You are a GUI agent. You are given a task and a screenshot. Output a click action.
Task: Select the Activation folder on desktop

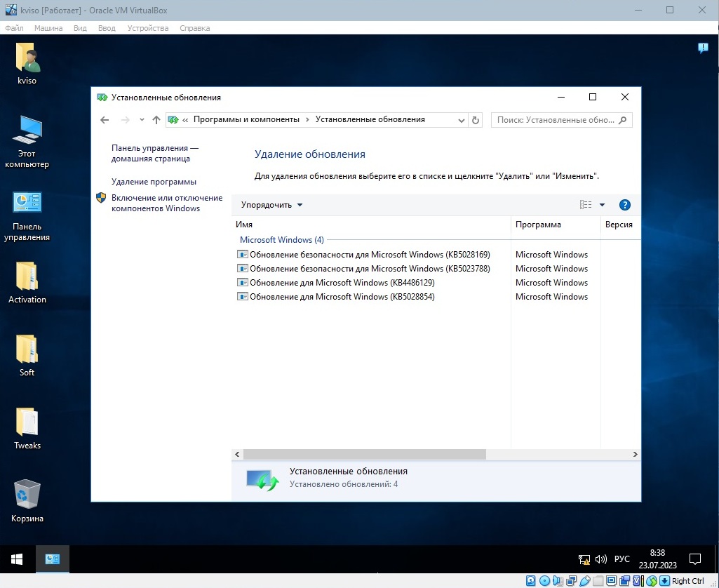pos(27,282)
